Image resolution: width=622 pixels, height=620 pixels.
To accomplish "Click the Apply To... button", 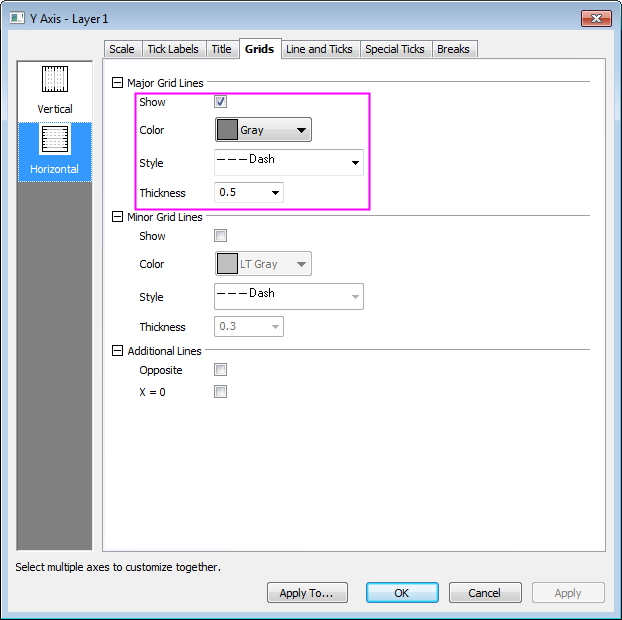I will click(307, 593).
